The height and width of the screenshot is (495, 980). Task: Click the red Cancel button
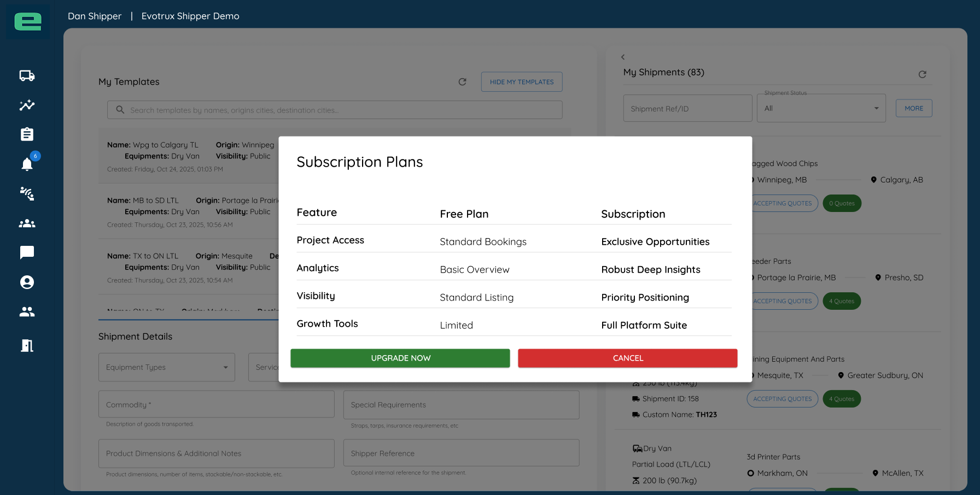tap(627, 358)
